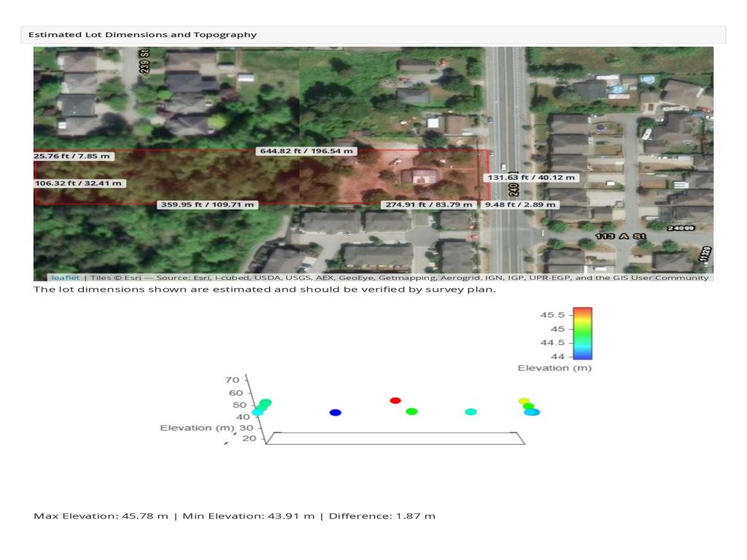The image size is (747, 560).
Task: Click the 239 St street label
Action: [144, 61]
